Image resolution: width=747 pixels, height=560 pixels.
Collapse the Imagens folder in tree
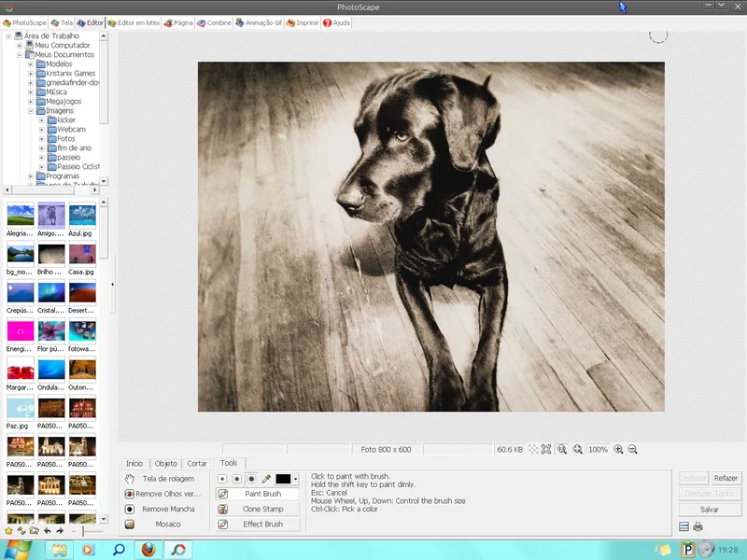[30, 111]
